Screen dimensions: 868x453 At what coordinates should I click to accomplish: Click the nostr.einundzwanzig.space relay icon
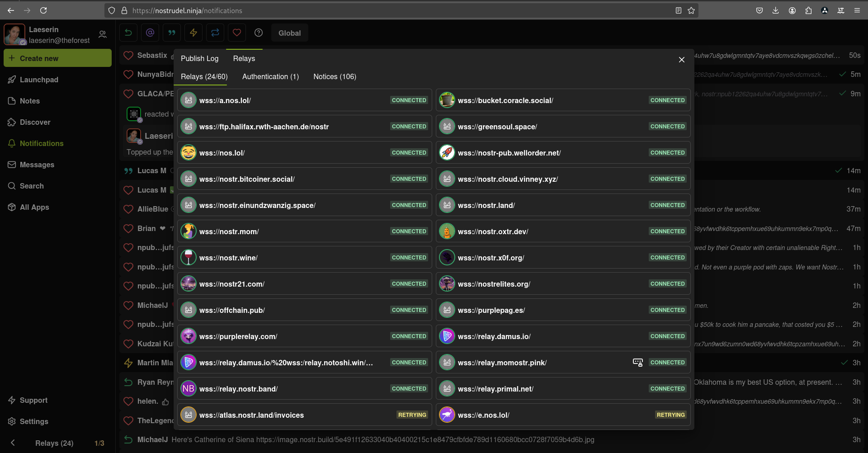[189, 205]
